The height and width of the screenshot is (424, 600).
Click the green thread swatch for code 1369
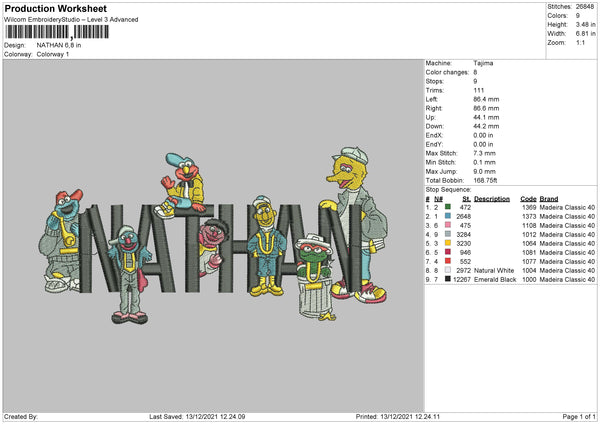click(x=448, y=207)
